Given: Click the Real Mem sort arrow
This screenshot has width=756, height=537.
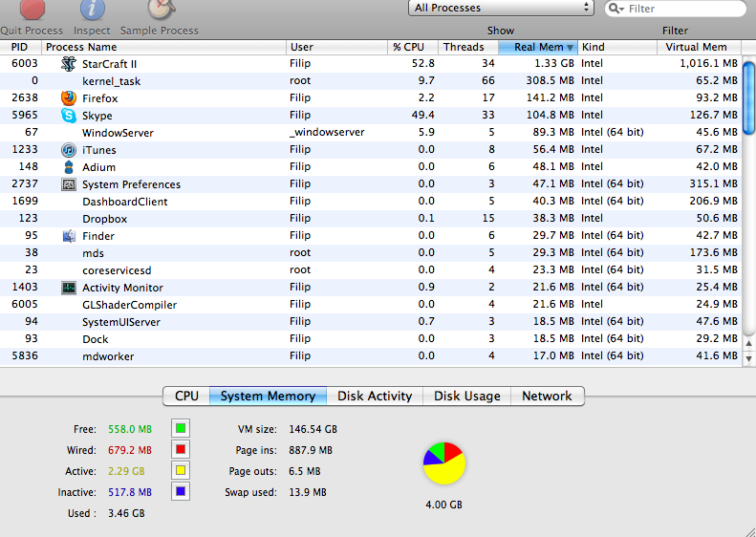Looking at the screenshot, I should (570, 47).
